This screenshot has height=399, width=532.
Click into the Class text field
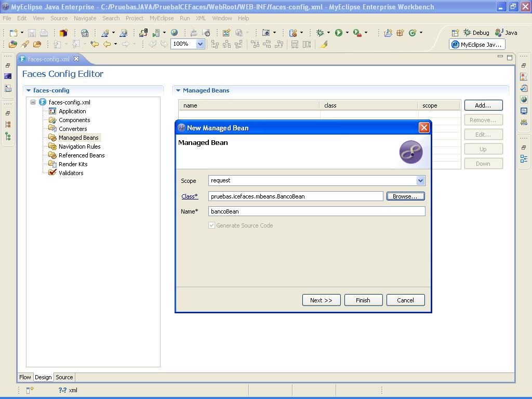[x=296, y=196]
